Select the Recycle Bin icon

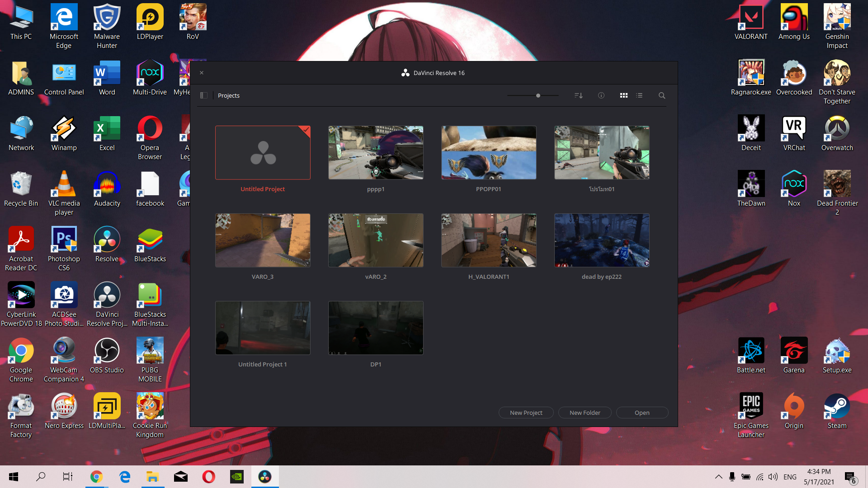(x=21, y=189)
